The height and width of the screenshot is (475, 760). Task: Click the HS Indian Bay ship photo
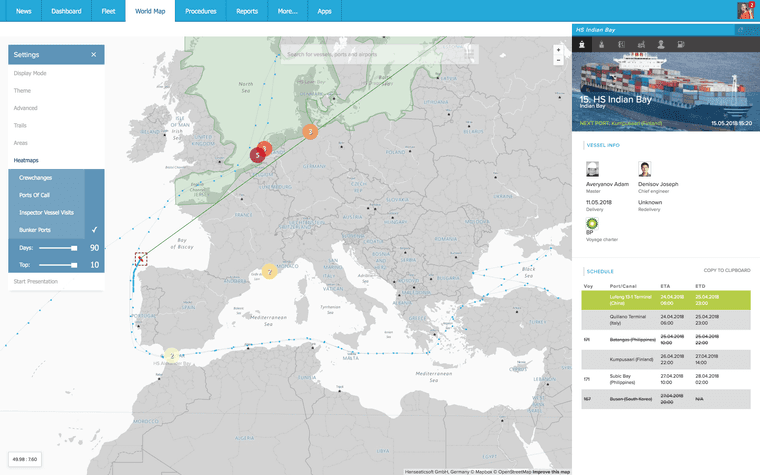[x=666, y=92]
